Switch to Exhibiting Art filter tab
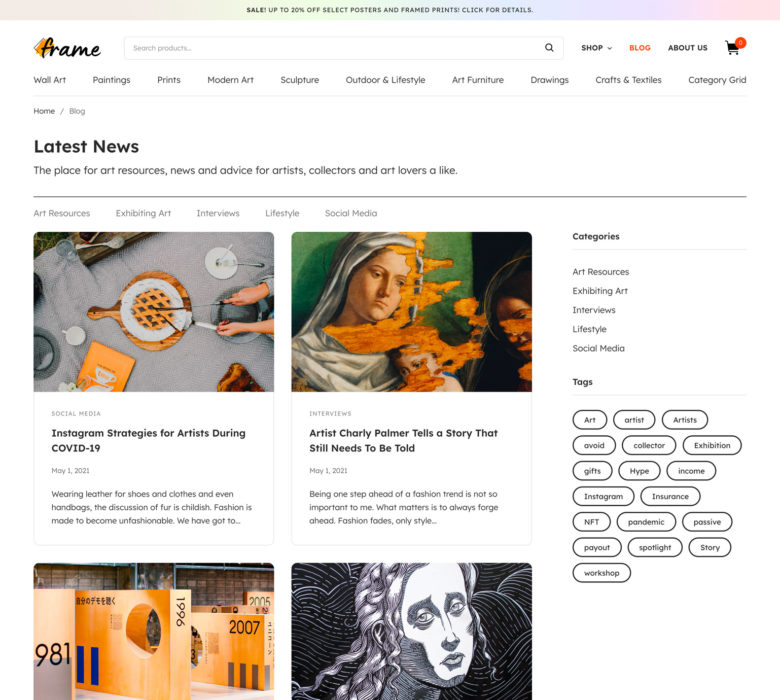This screenshot has height=700, width=780. (x=143, y=213)
